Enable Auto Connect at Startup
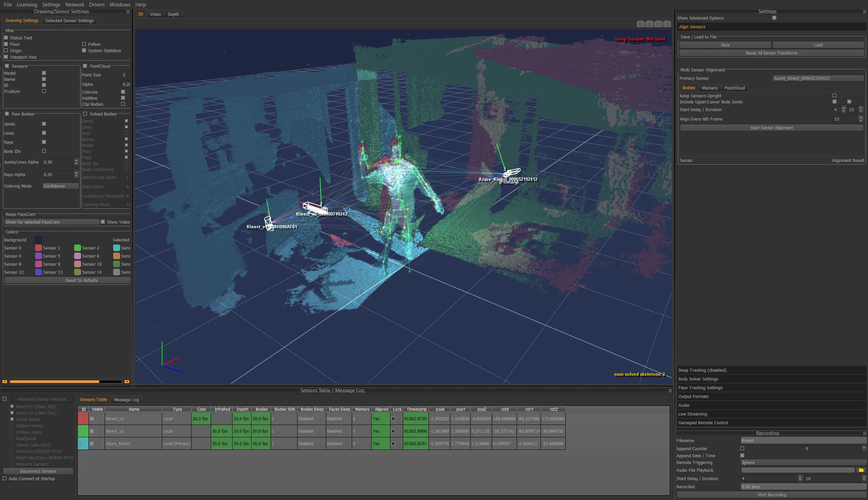This screenshot has width=868, height=500. (4, 478)
